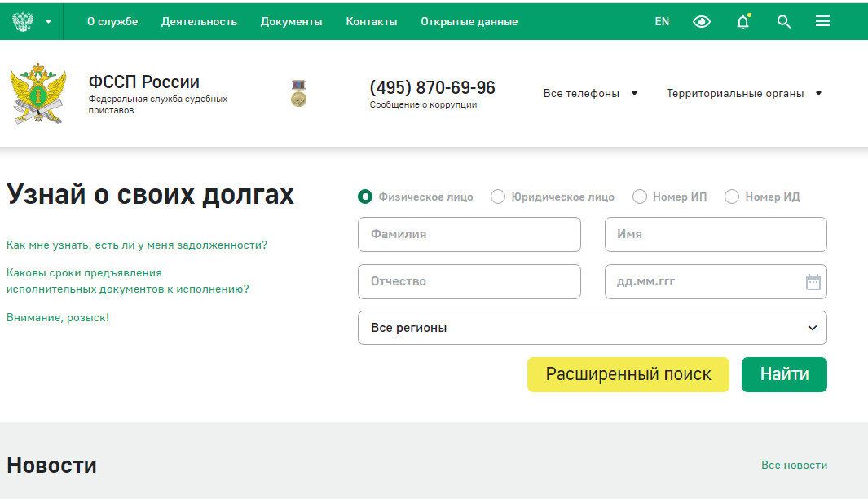Open 'Как мне узнать, есть ли у меня задолженности?' link

click(137, 245)
